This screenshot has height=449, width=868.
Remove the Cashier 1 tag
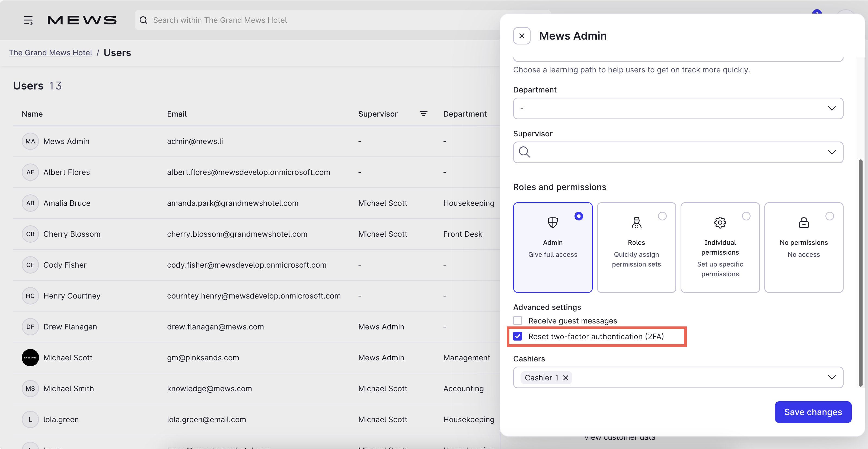click(x=566, y=378)
